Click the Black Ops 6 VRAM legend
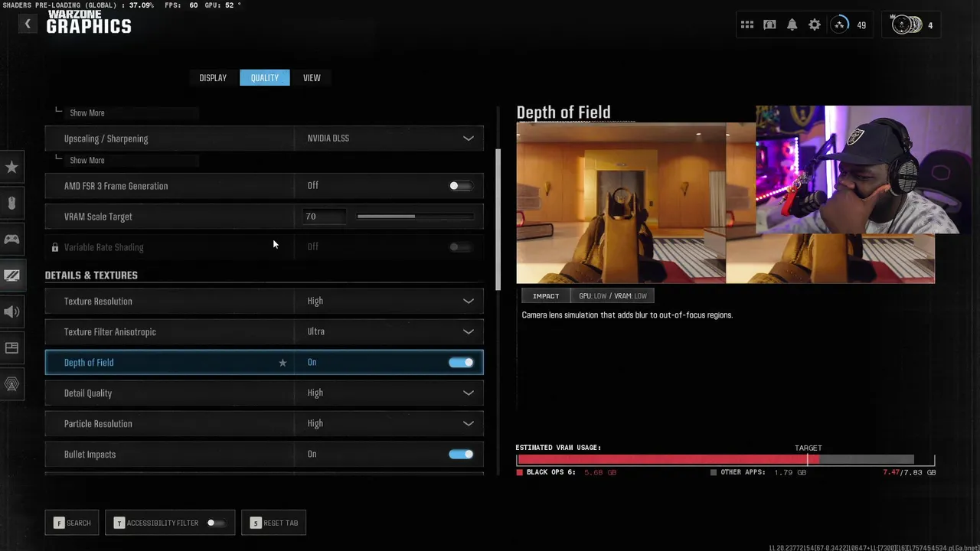Image resolution: width=980 pixels, height=551 pixels. (567, 472)
